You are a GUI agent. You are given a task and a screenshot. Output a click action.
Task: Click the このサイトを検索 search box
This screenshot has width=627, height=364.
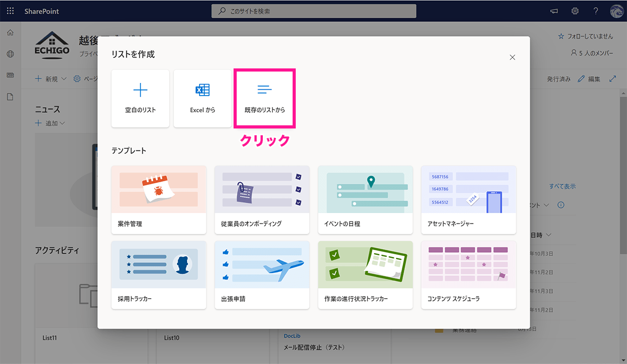pos(313,11)
